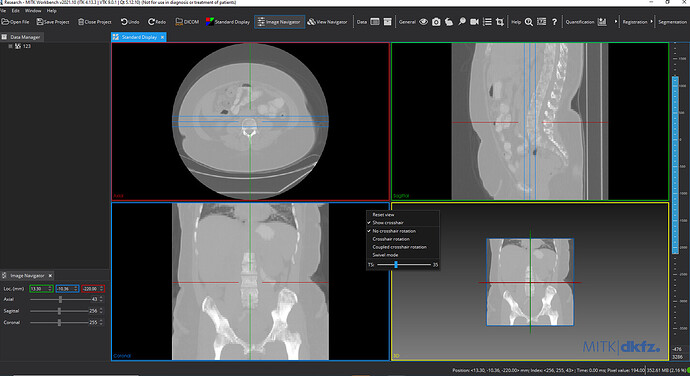Click the 3D render window thumbnail
Image resolution: width=690 pixels, height=376 pixels.
[x=530, y=282]
